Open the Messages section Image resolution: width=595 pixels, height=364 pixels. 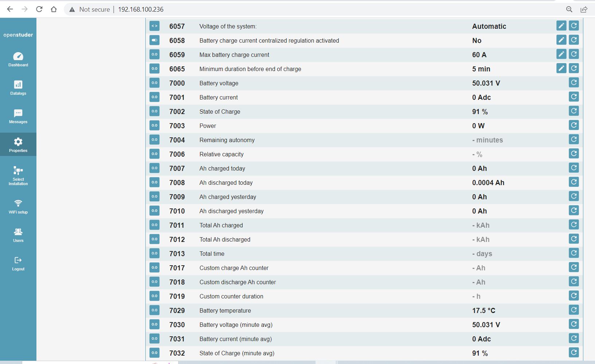pos(18,116)
